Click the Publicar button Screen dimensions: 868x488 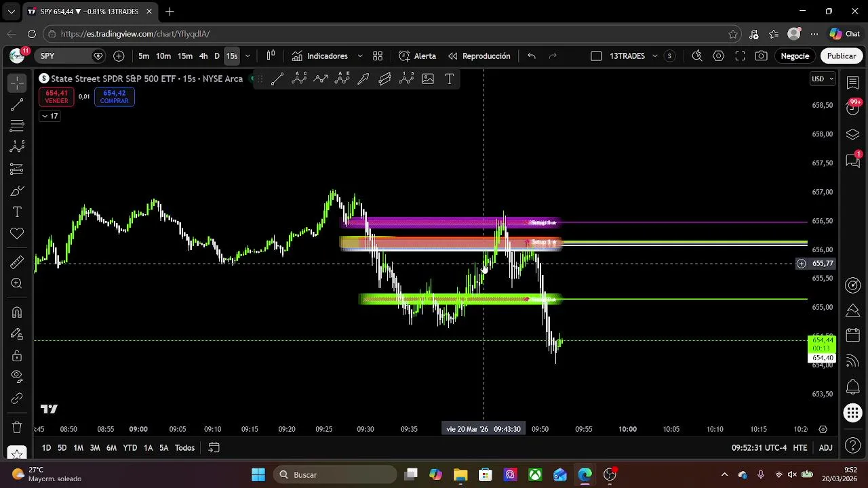(841, 56)
